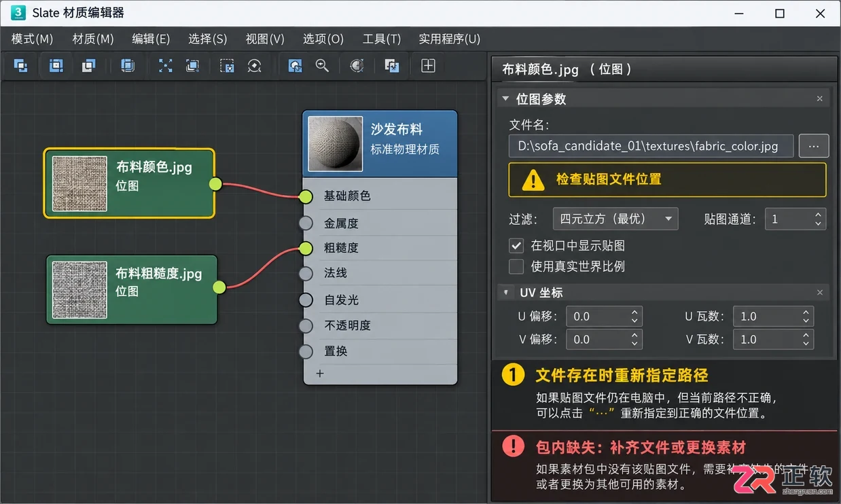841x504 pixels.
Task: Click the circular pan tool icon
Action: click(254, 66)
